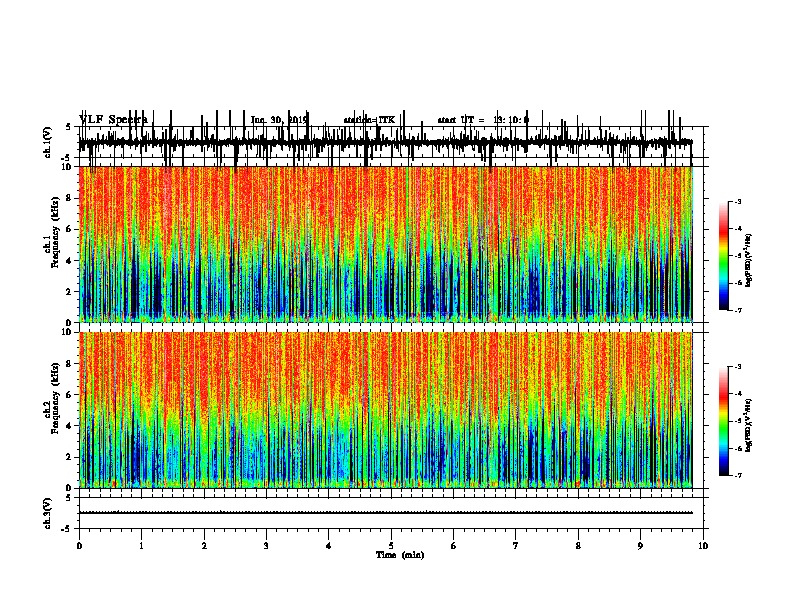Click the "Time (min)" axis label

coord(400,555)
